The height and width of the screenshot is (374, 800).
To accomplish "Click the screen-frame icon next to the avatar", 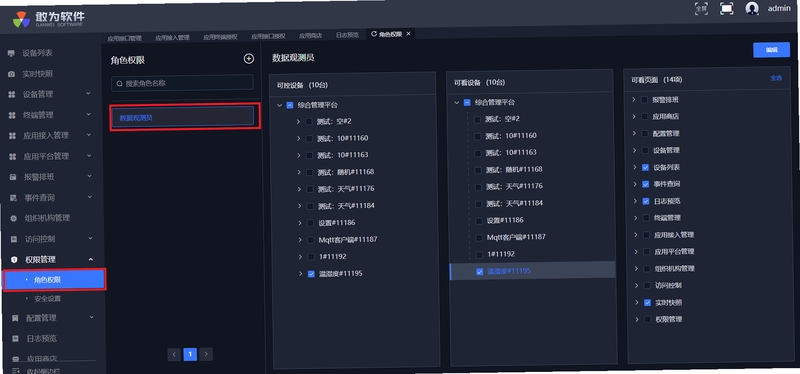I will (x=727, y=8).
